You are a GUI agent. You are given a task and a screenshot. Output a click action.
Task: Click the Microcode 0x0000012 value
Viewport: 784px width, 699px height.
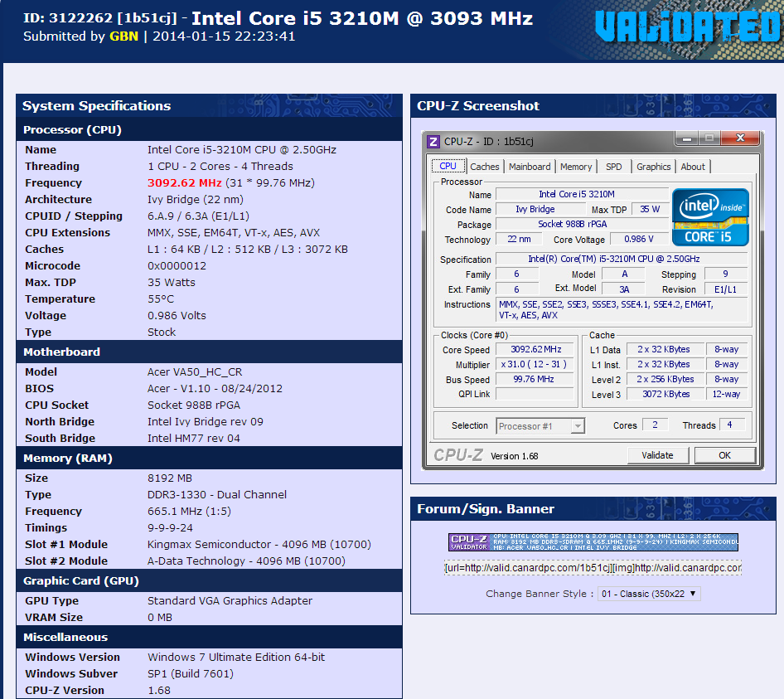tap(177, 265)
